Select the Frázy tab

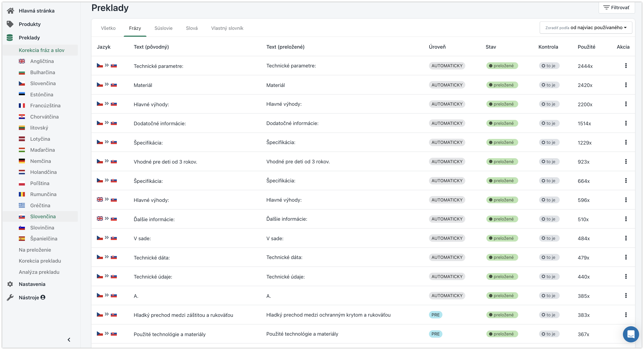[135, 28]
